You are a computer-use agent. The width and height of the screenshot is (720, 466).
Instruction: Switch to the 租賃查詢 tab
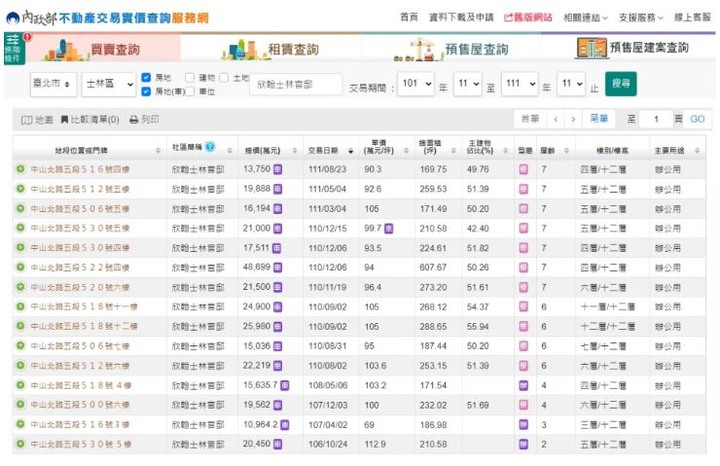point(271,49)
